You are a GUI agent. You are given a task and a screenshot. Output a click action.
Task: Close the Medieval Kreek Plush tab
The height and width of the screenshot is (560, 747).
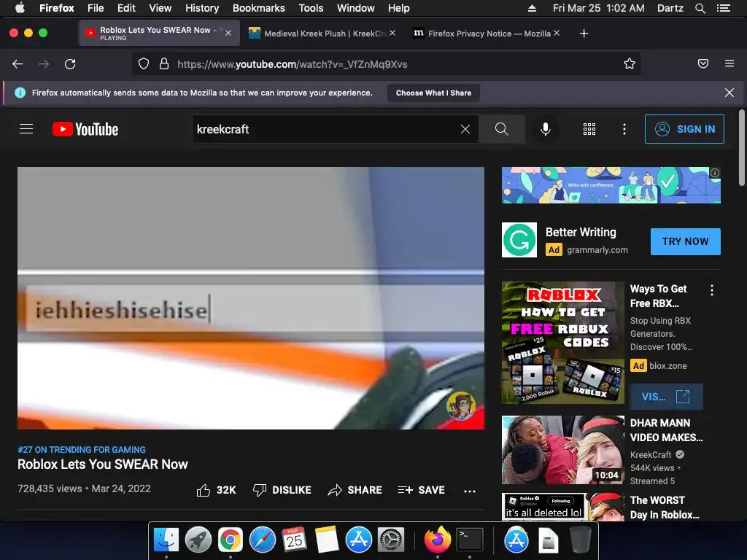[392, 33]
